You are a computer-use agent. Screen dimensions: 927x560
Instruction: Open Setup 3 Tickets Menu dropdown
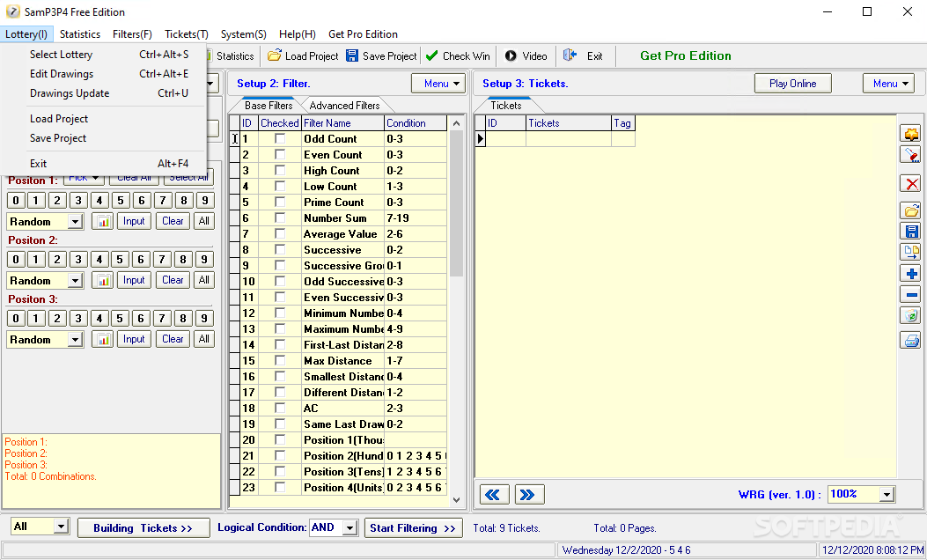888,84
